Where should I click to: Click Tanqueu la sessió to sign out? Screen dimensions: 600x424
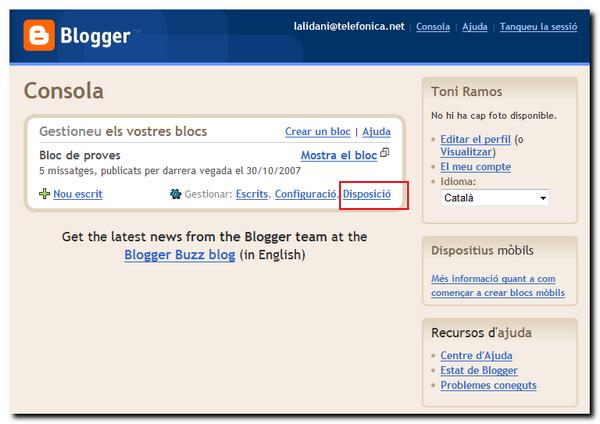[538, 27]
